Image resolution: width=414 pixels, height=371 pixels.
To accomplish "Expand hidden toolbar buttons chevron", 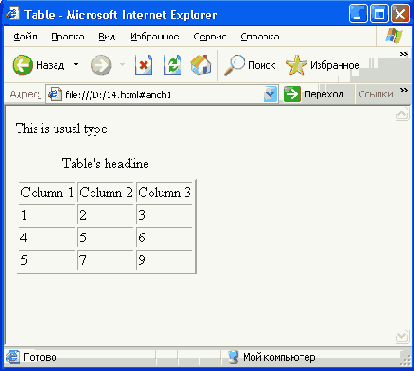I will click(404, 54).
